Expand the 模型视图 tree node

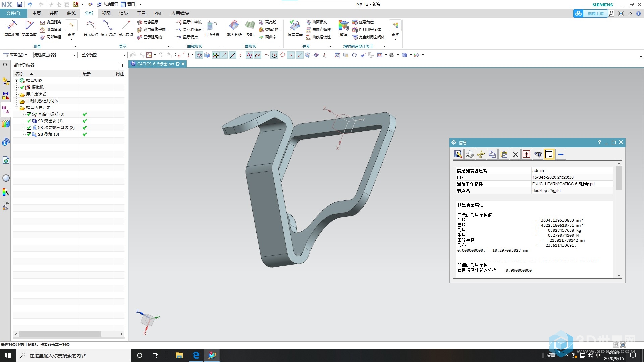tap(16, 81)
